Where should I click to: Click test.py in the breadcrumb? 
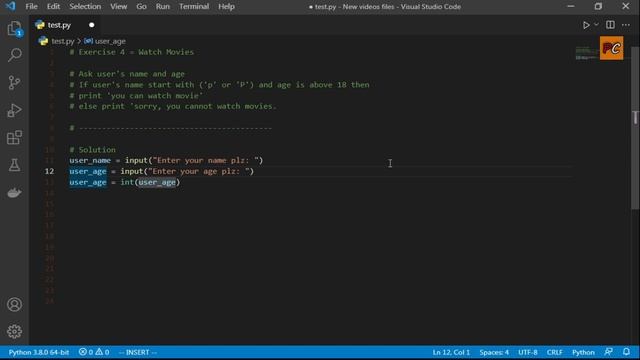pyautogui.click(x=62, y=41)
